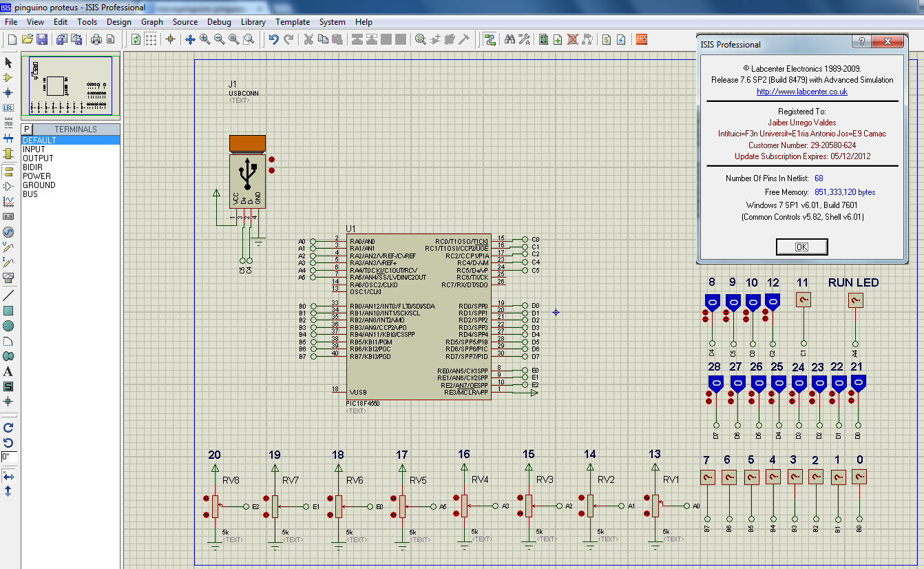This screenshot has width=924, height=569.
Task: Click the help question-mark button in the dialog
Action: [x=861, y=41]
